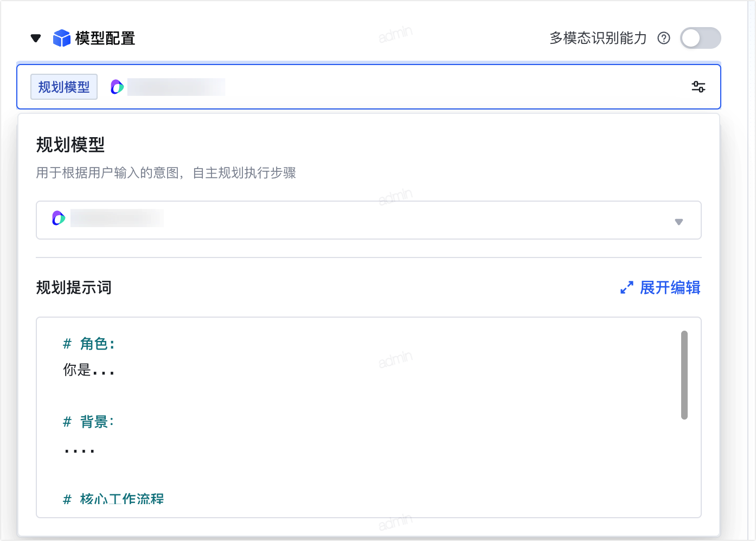This screenshot has width=756, height=541.
Task: Collapse the 模型配置 section triangle
Action: [36, 38]
